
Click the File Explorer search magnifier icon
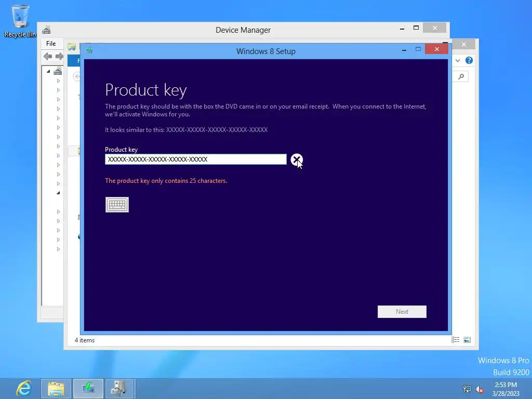461,77
